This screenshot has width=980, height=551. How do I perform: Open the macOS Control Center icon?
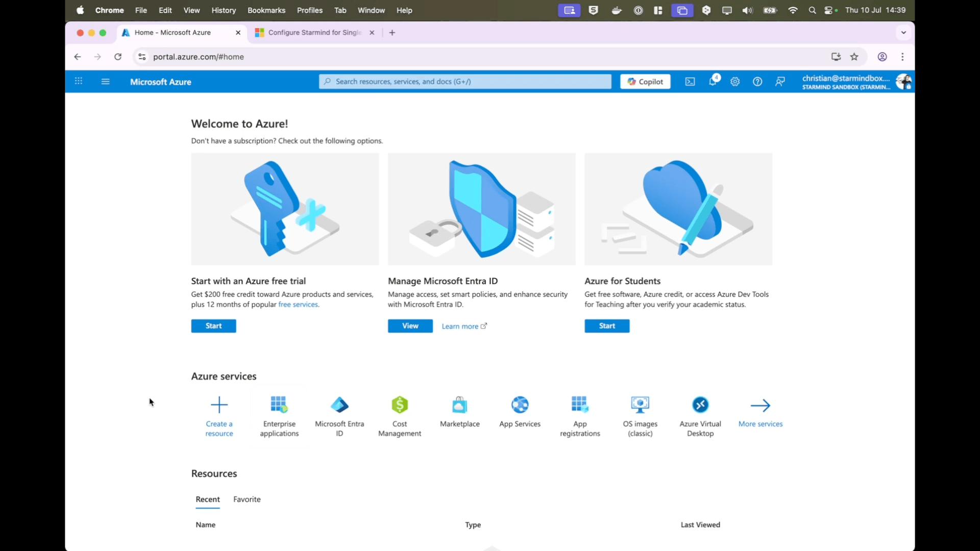pos(829,10)
